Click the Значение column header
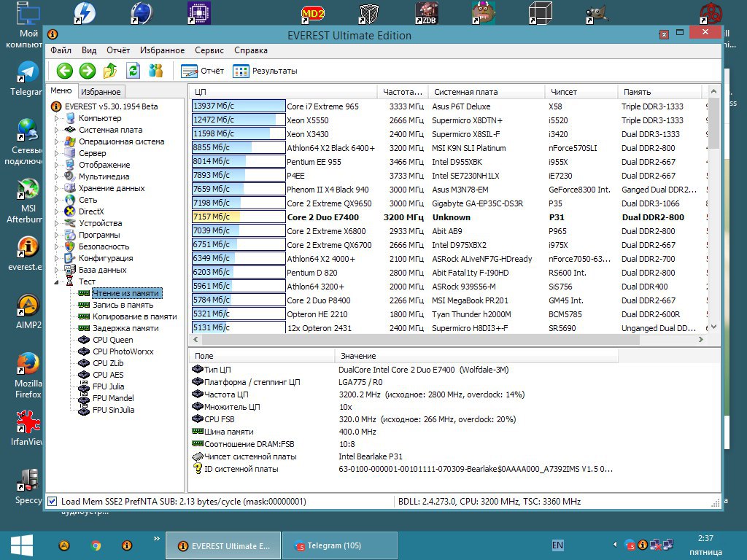 pos(476,356)
